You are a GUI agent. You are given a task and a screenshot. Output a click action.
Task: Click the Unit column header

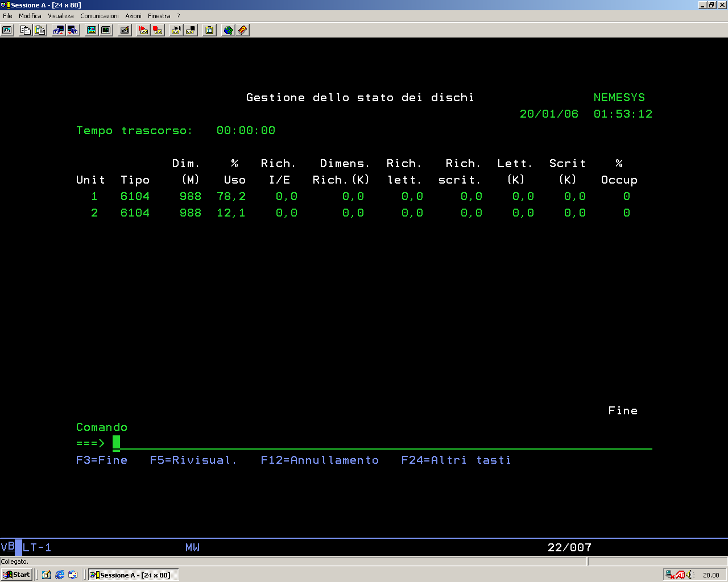click(x=90, y=180)
